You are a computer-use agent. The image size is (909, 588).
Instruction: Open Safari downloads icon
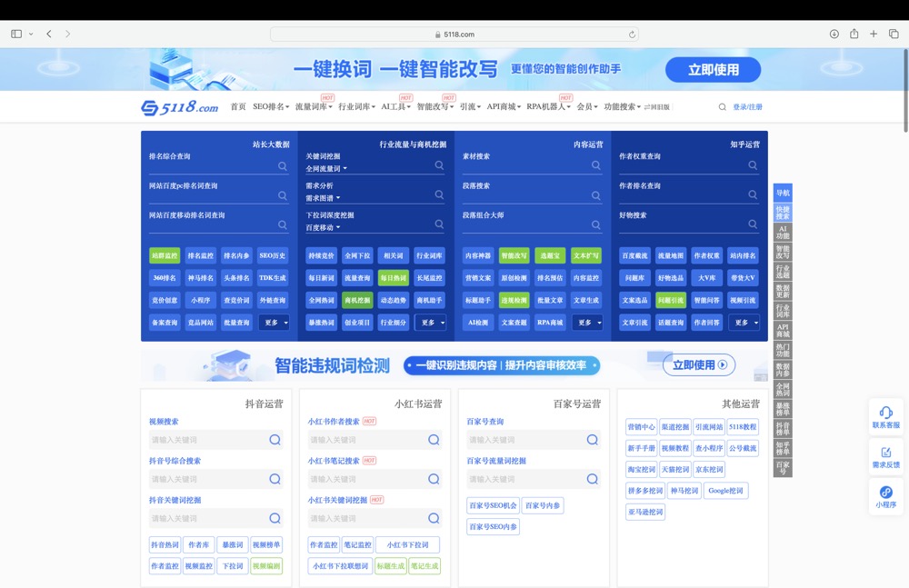(x=834, y=35)
